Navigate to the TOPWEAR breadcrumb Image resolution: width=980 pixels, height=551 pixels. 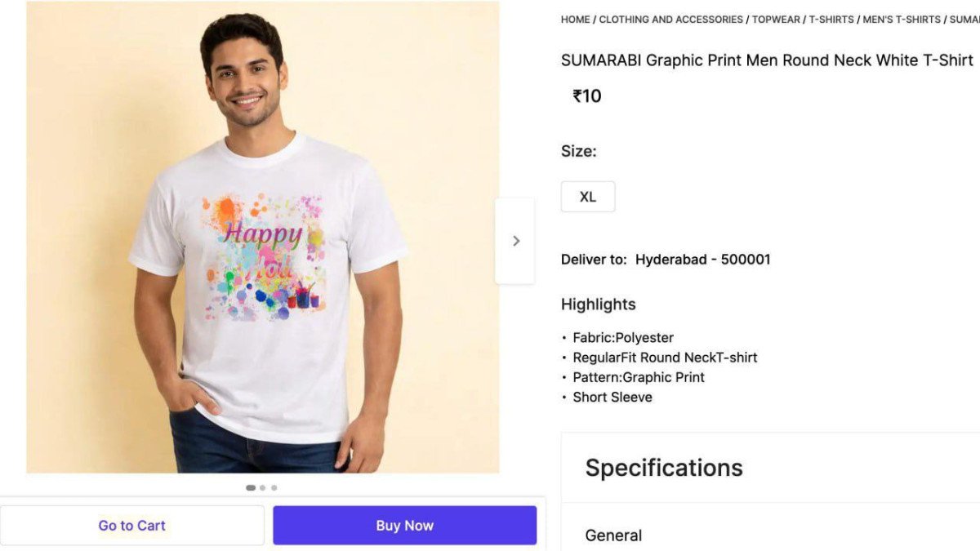(776, 20)
